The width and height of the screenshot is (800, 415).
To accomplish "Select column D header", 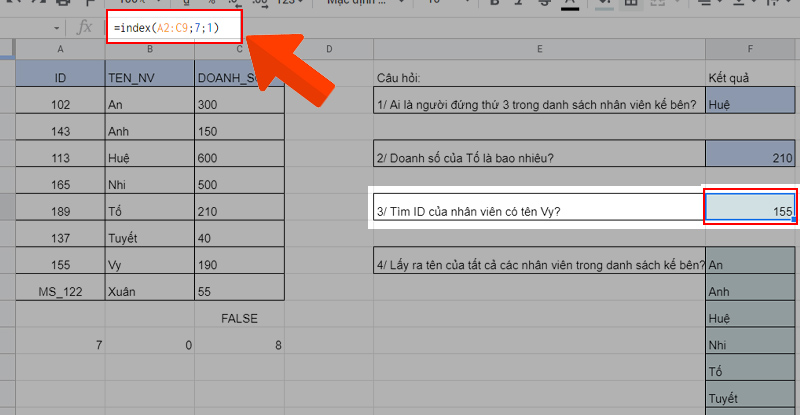I will pos(328,50).
